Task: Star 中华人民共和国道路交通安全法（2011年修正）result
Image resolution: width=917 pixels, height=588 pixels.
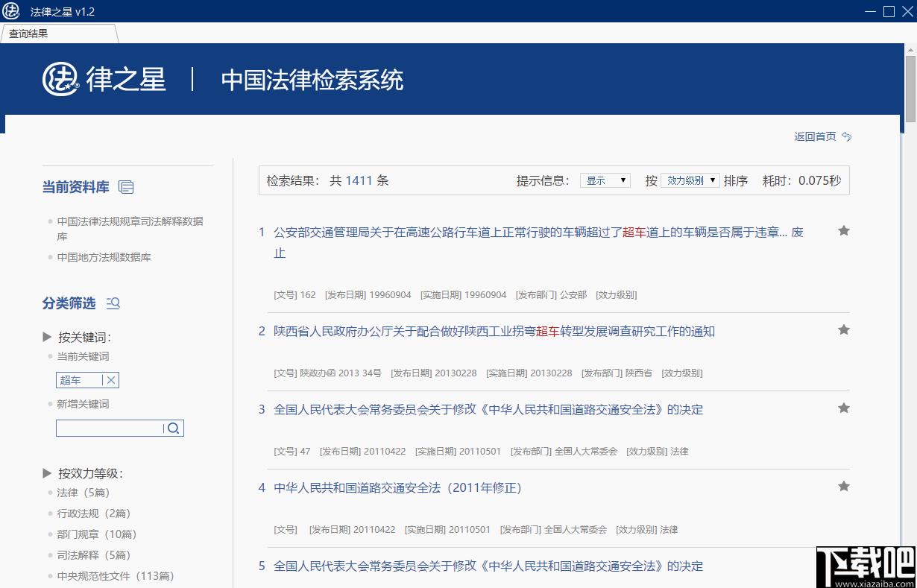Action: (x=844, y=486)
